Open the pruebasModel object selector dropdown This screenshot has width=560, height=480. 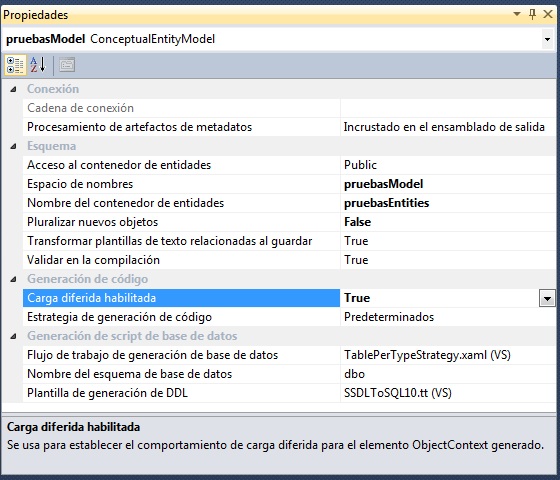[547, 39]
